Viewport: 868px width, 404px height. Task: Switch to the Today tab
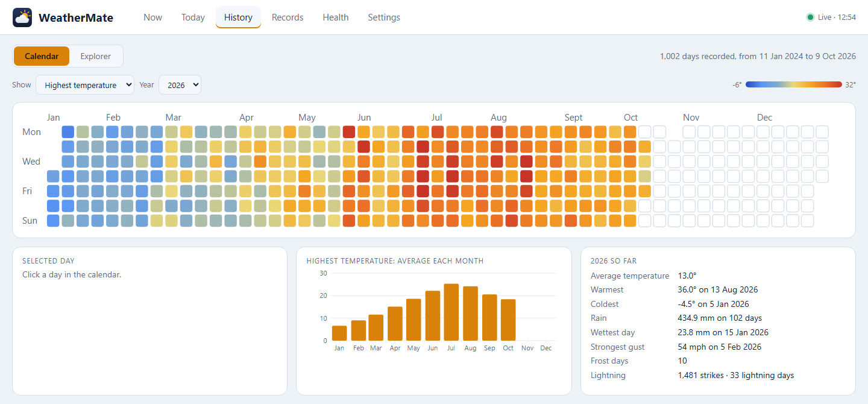click(x=193, y=17)
